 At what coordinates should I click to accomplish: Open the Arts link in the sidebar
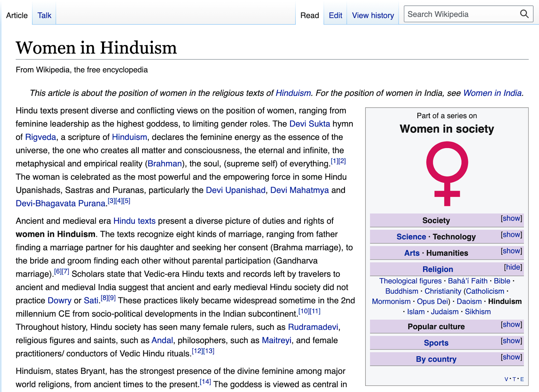coord(412,253)
